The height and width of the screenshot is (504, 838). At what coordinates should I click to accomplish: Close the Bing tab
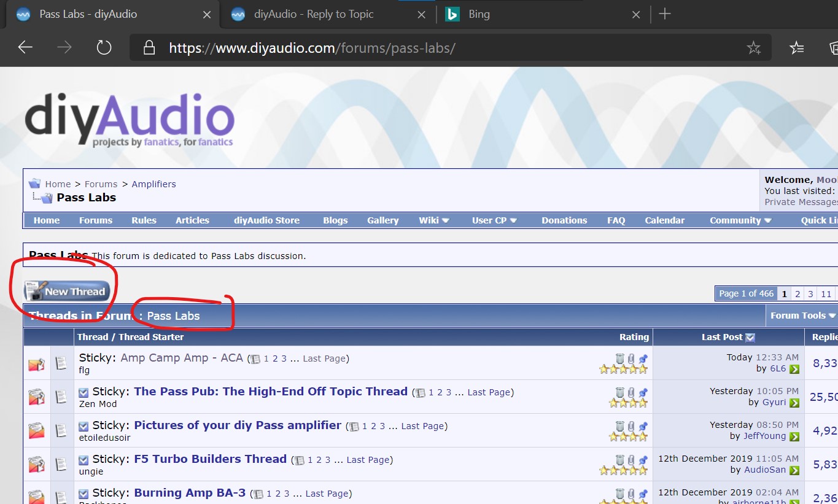tap(636, 14)
